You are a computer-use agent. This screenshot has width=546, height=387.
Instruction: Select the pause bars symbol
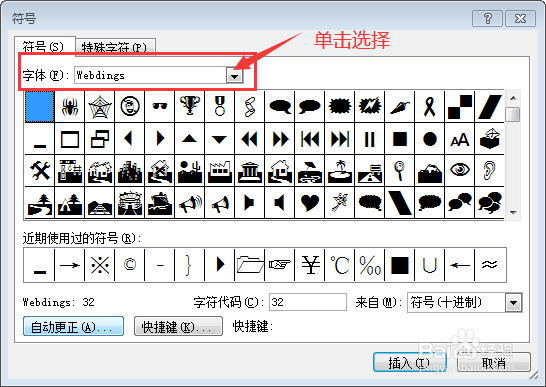tap(369, 139)
